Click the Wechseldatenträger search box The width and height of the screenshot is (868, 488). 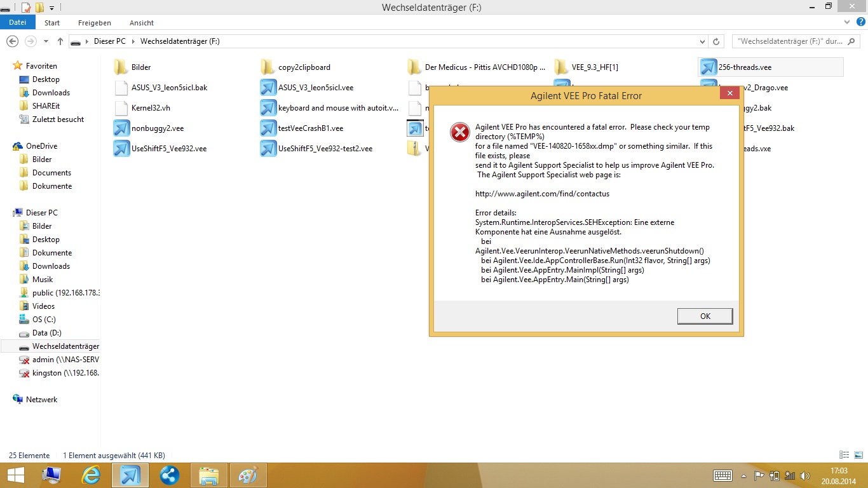click(788, 41)
